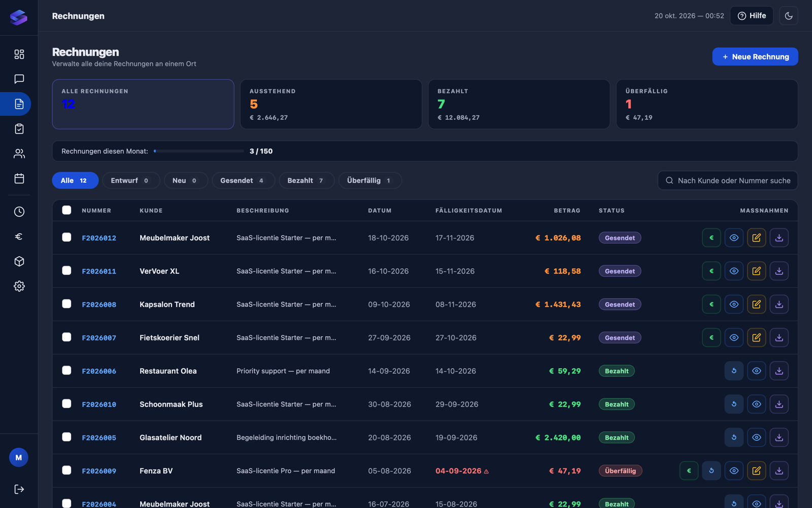Image resolution: width=812 pixels, height=508 pixels.
Task: Preview Restaurant Olea invoice with eye icon
Action: [756, 371]
